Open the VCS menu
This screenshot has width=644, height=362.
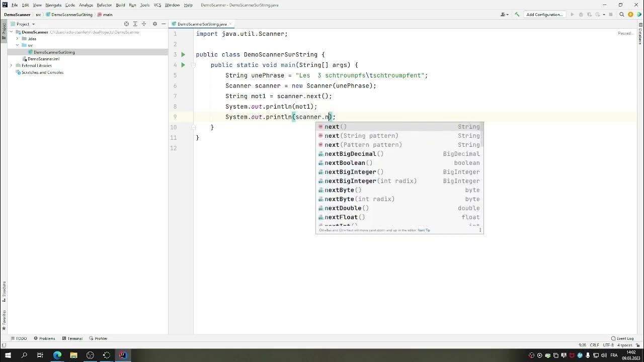(x=157, y=5)
